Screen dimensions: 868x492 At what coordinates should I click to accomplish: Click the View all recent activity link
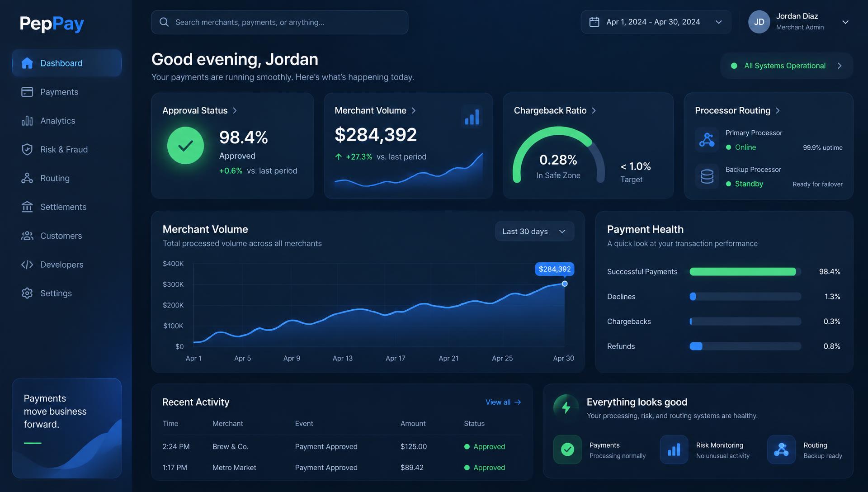(x=503, y=402)
